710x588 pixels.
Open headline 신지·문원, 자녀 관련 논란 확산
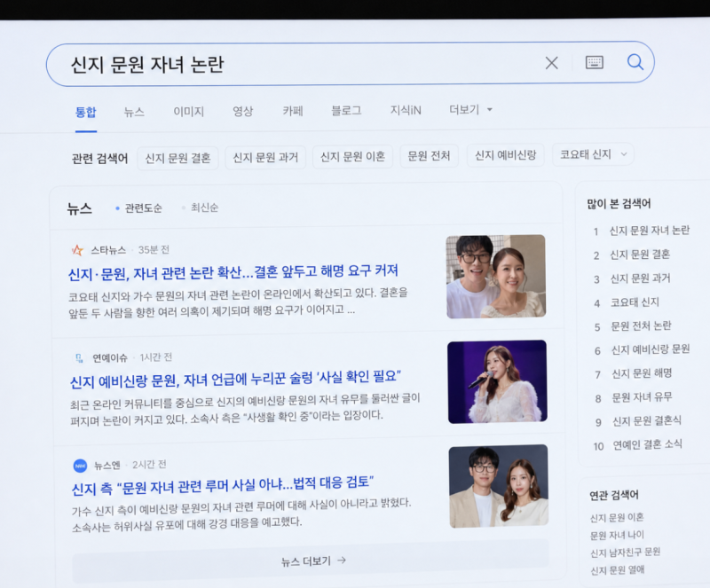[x=233, y=272]
